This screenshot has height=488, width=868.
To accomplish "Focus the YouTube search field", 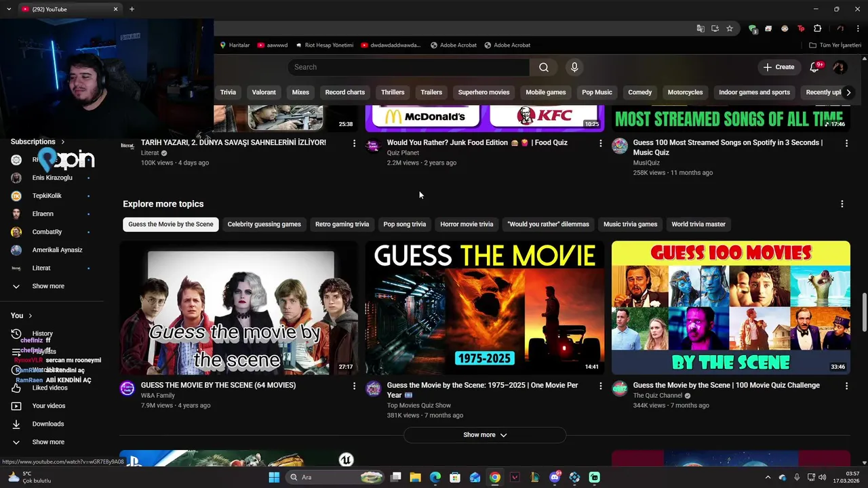I will click(x=408, y=67).
